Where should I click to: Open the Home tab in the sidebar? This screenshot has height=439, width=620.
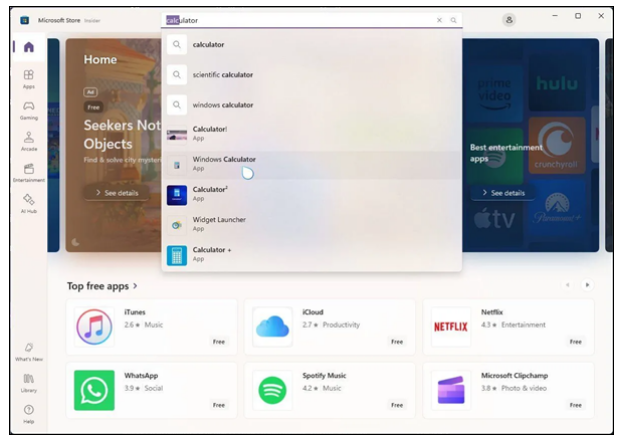[x=28, y=47]
